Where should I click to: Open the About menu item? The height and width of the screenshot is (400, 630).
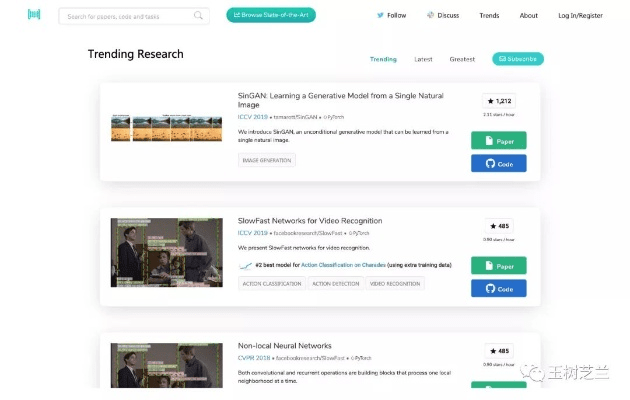(528, 16)
